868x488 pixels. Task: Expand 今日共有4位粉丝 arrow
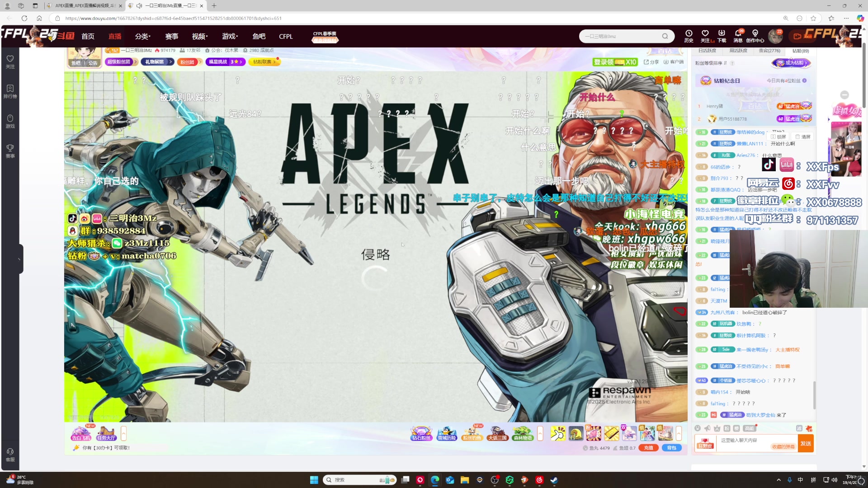tap(804, 80)
